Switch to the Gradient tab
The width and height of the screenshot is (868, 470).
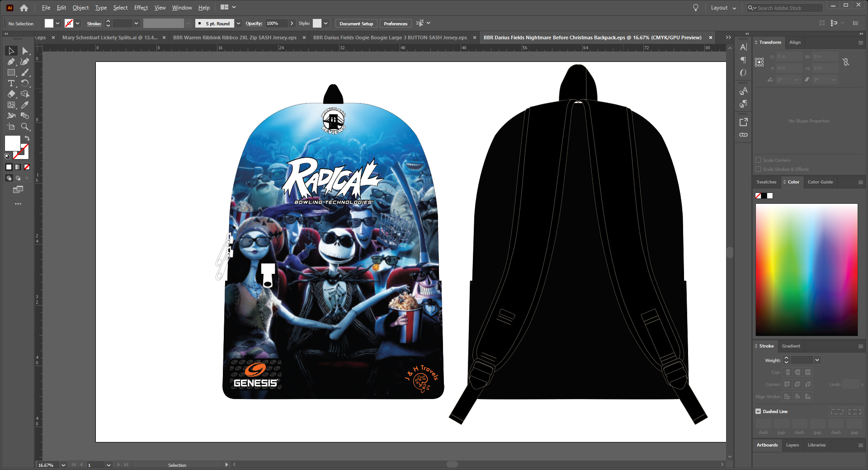[791, 346]
